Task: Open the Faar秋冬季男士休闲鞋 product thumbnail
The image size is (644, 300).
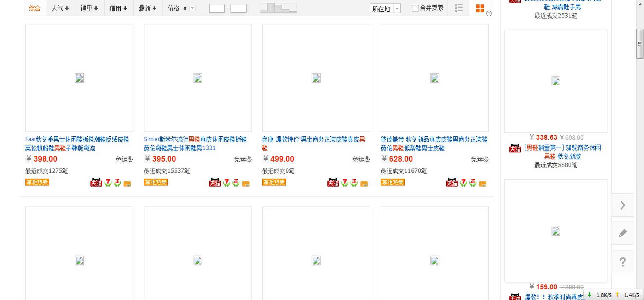Action: (79, 78)
